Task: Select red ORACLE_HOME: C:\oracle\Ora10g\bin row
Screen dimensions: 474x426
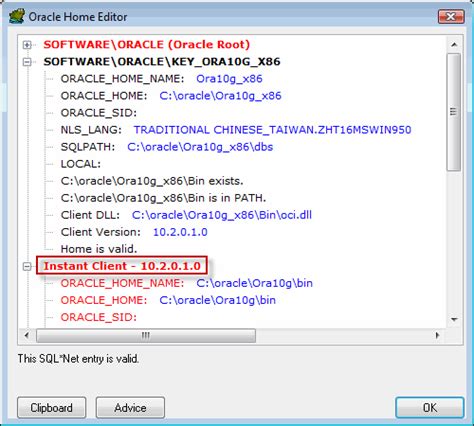Action: click(x=168, y=300)
